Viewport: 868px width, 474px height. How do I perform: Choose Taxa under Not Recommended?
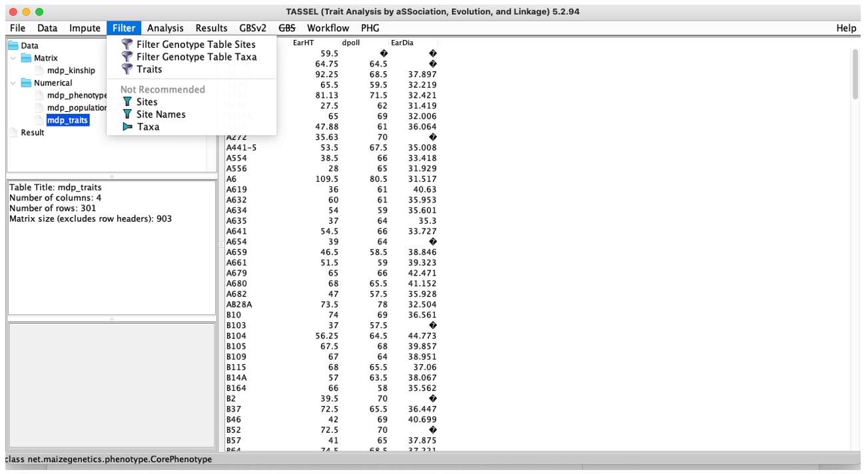pyautogui.click(x=191, y=126)
